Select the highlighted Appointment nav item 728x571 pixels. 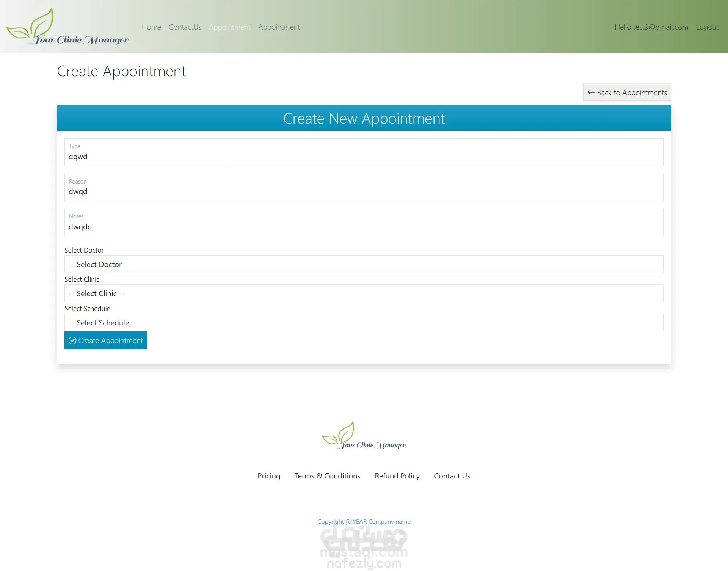click(x=229, y=27)
